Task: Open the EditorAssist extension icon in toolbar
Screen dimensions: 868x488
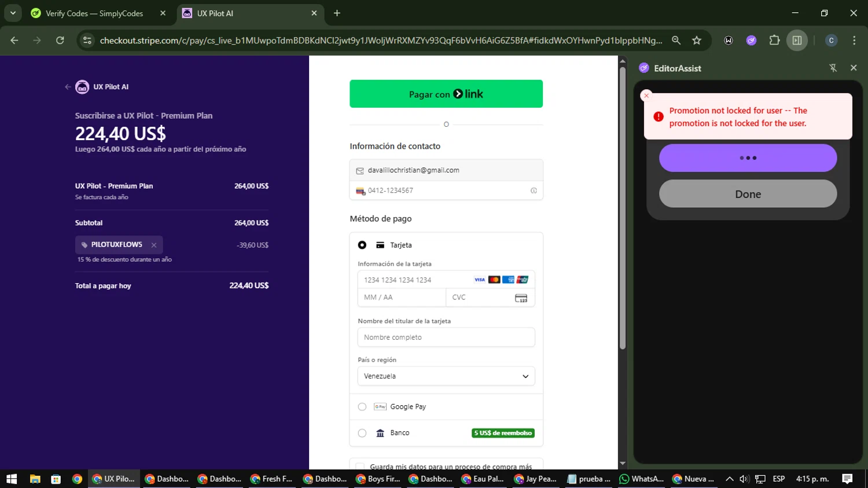Action: click(x=751, y=41)
